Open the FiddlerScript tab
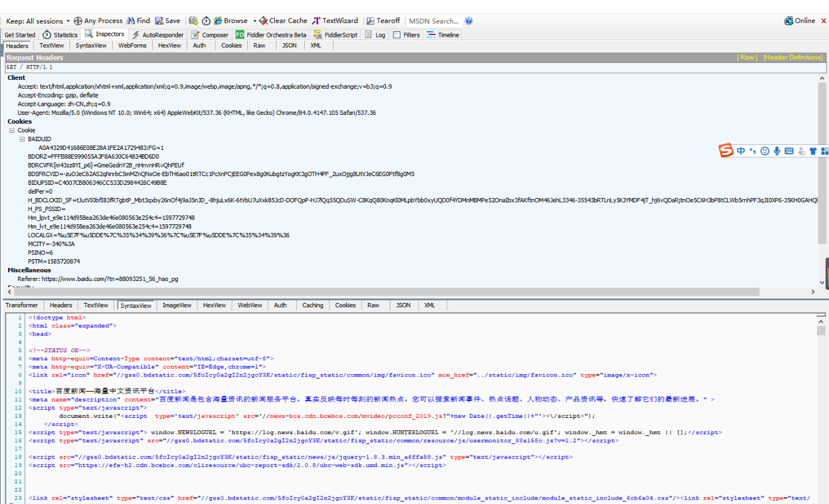This screenshot has width=829, height=504. click(335, 35)
